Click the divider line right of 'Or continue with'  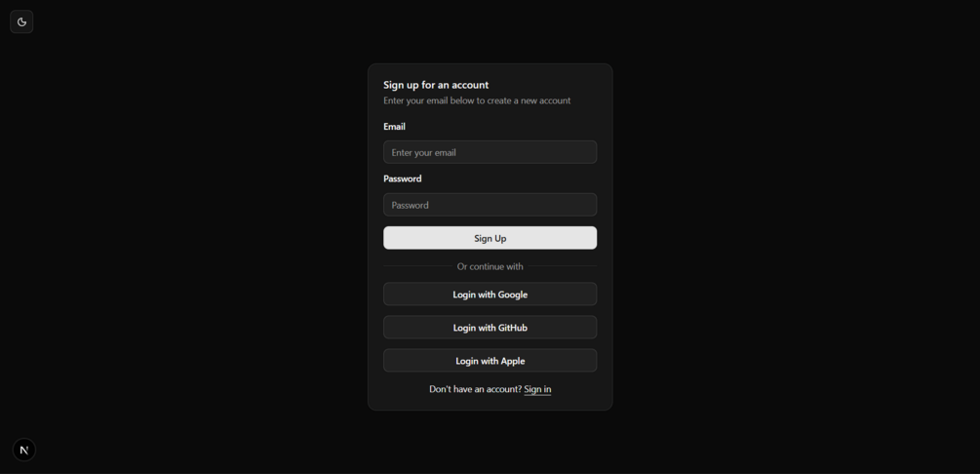563,266
